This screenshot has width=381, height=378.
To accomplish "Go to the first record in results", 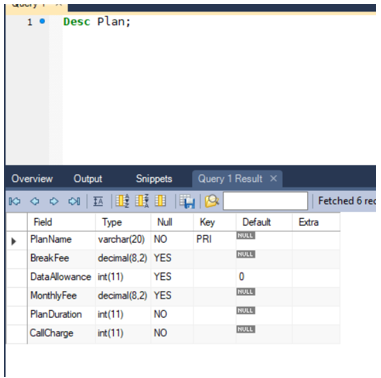I will click(15, 201).
